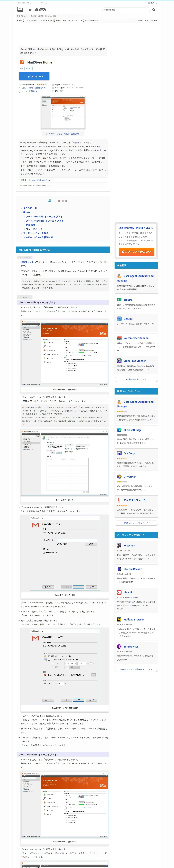Jump to ユーザーレビューを見る in contents
The width and height of the screenshot is (174, 868).
(x=36, y=233)
